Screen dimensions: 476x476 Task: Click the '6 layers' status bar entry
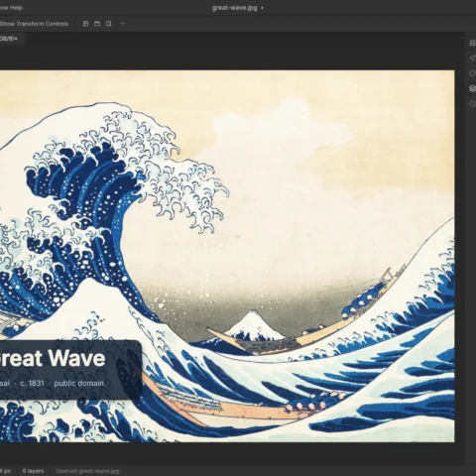(33, 471)
